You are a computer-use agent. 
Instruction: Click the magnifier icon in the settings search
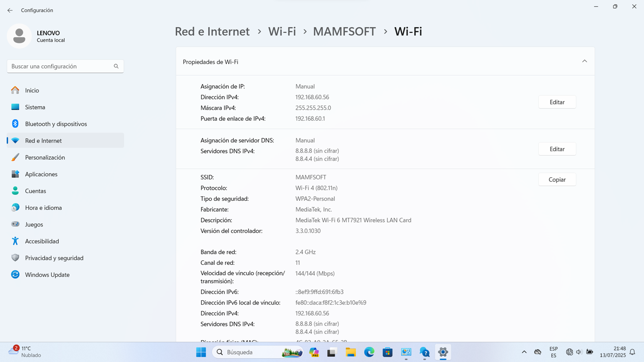116,66
